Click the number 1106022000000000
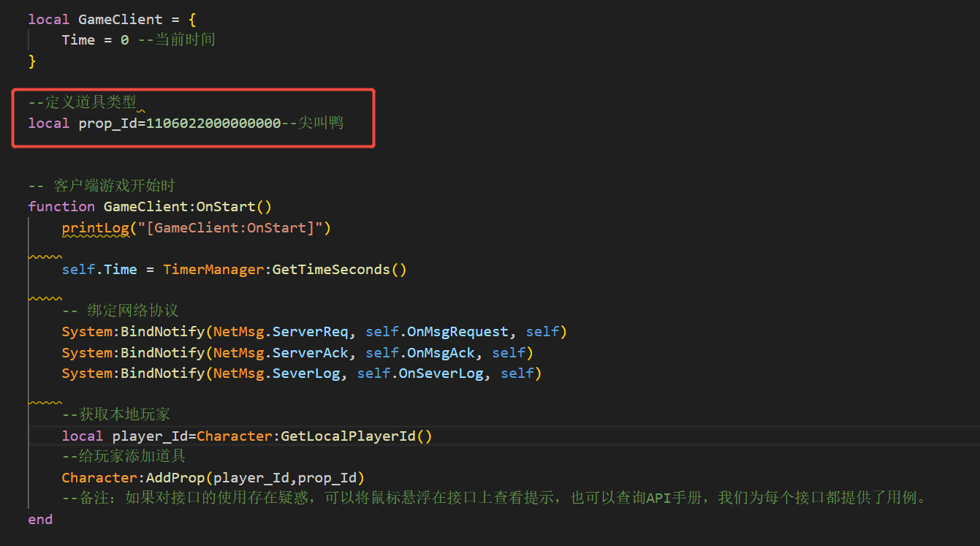 tap(213, 123)
